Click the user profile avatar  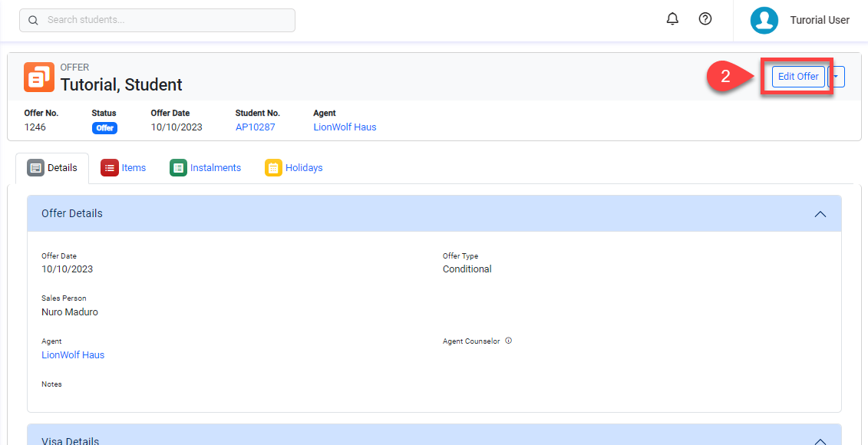coord(764,20)
